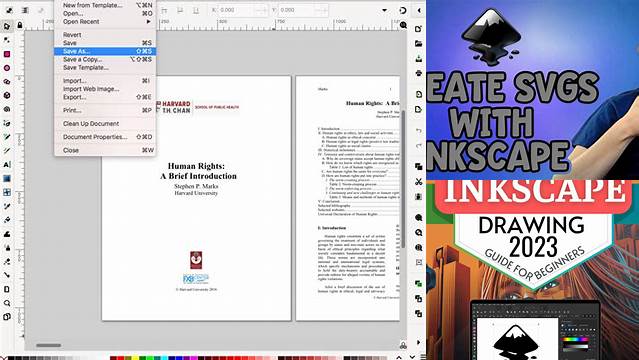Choose Save As... from File menu
This screenshot has width=639, height=360.
pos(105,51)
